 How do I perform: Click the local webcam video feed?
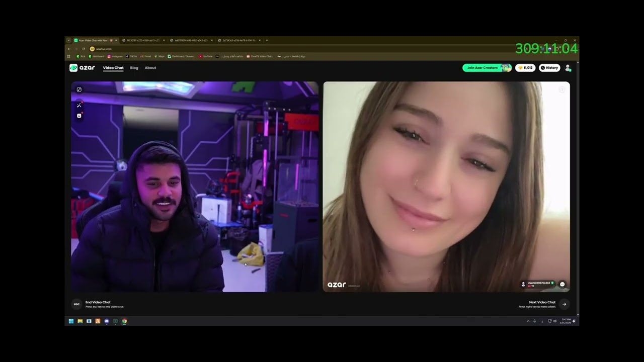click(x=195, y=187)
